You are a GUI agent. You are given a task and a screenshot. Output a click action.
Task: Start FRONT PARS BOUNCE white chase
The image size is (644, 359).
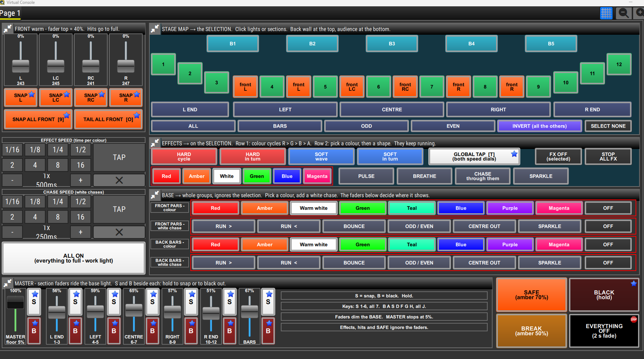click(354, 226)
